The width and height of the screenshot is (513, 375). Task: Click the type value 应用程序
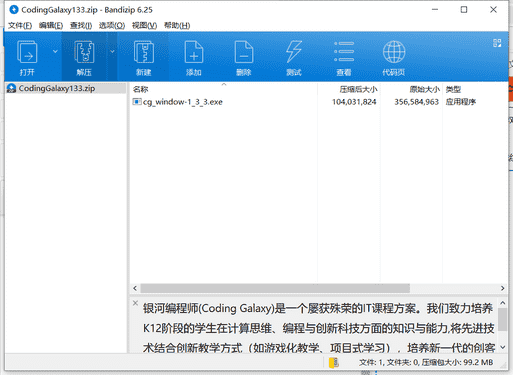[x=461, y=102]
